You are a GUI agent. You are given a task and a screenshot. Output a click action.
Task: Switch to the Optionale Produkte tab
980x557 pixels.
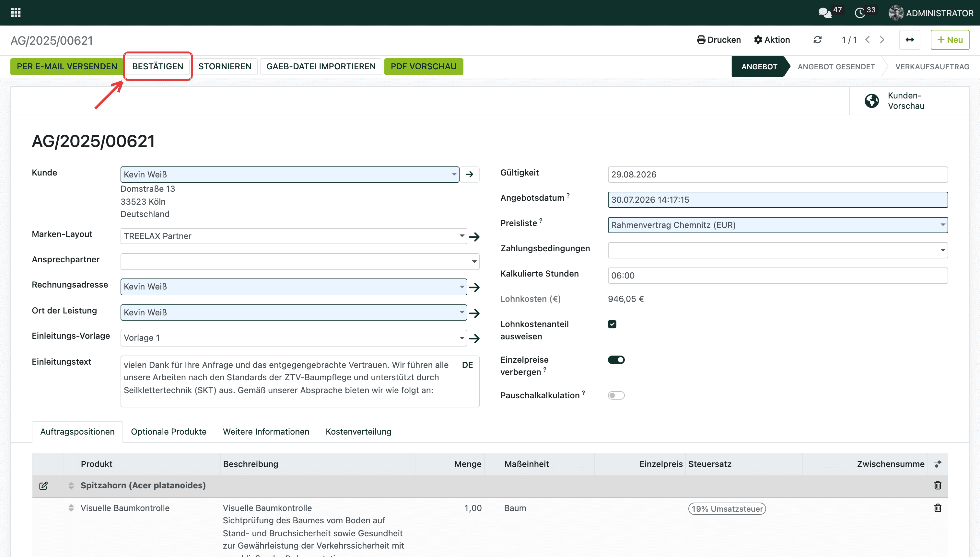[169, 432]
